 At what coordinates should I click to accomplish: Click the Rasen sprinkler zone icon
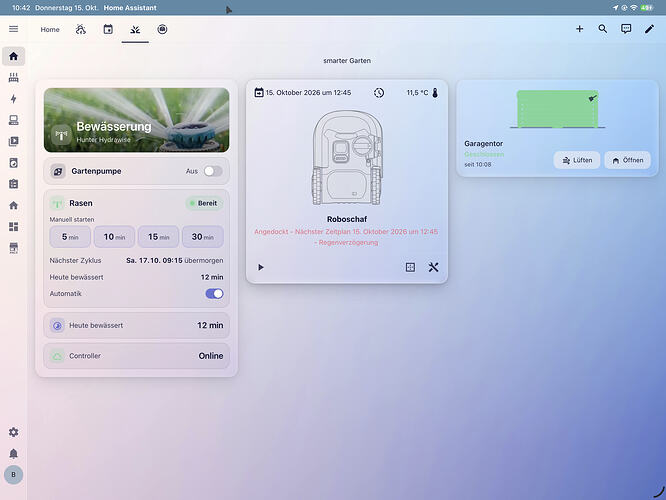click(x=57, y=203)
